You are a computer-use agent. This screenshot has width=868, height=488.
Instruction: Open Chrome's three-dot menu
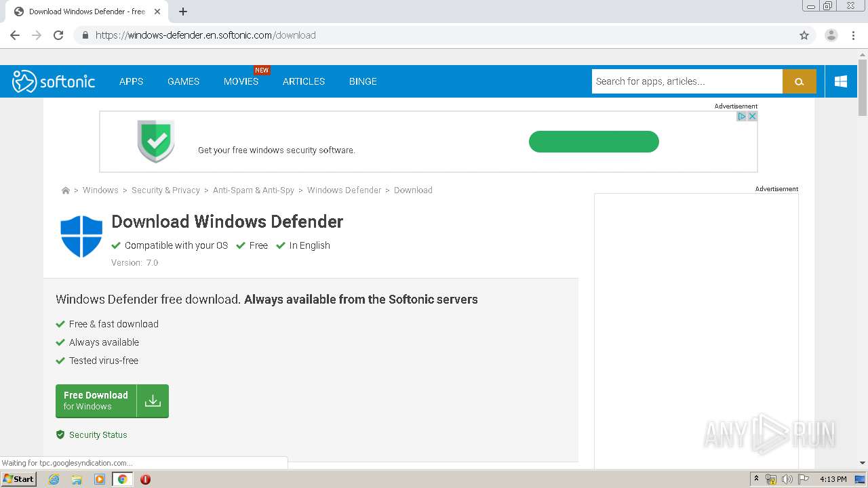click(853, 35)
